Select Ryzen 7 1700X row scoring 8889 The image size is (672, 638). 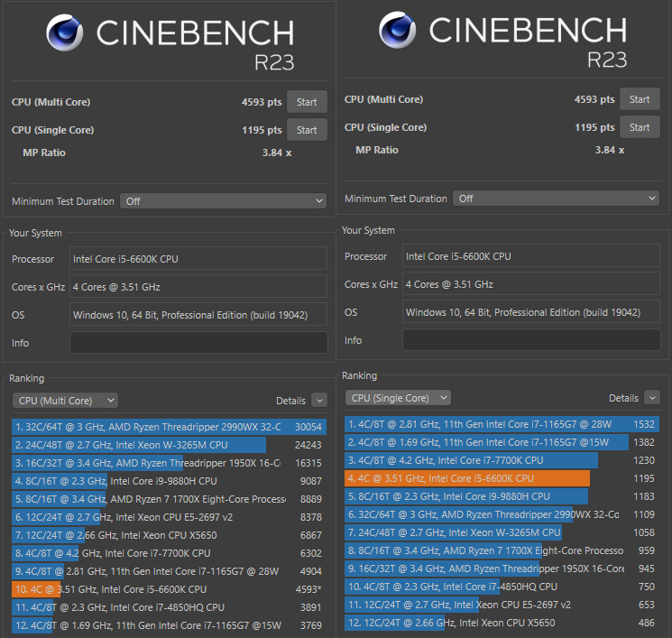(169, 499)
